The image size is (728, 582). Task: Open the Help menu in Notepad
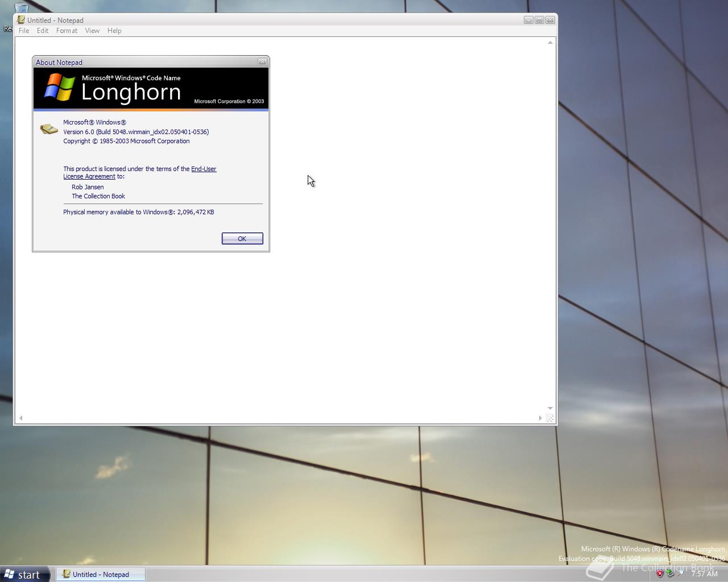point(114,31)
